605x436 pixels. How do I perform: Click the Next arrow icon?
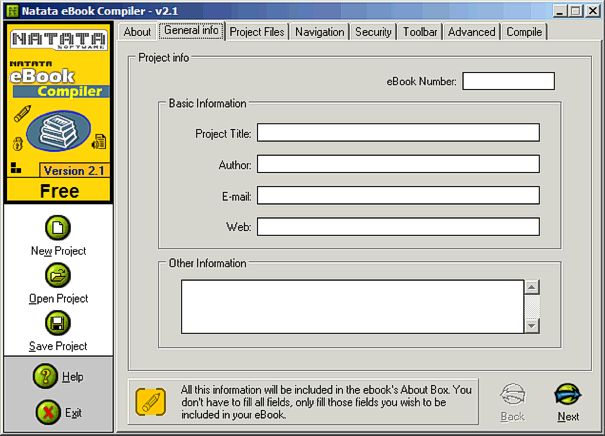pyautogui.click(x=568, y=394)
